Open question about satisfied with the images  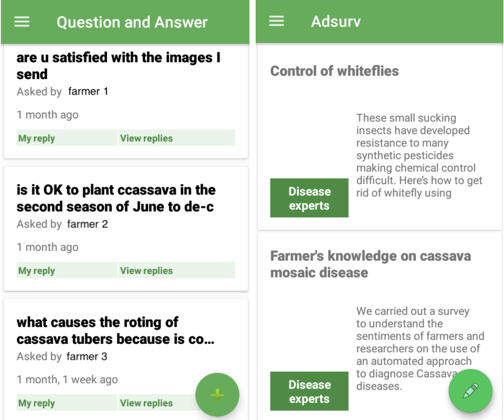(x=118, y=66)
